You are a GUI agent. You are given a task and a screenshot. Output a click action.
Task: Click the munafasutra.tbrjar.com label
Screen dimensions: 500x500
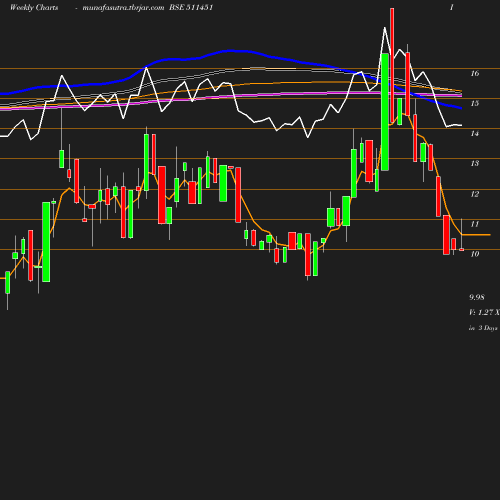coord(123,8)
